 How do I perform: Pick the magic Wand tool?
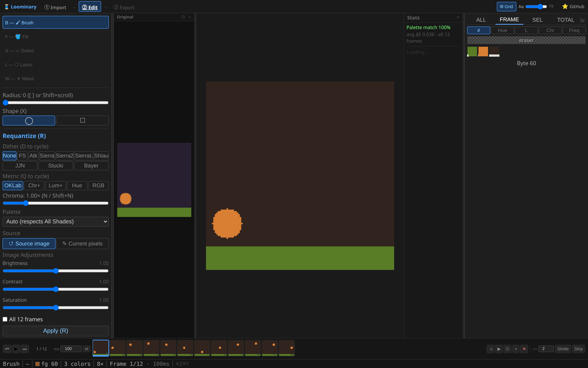(x=55, y=79)
